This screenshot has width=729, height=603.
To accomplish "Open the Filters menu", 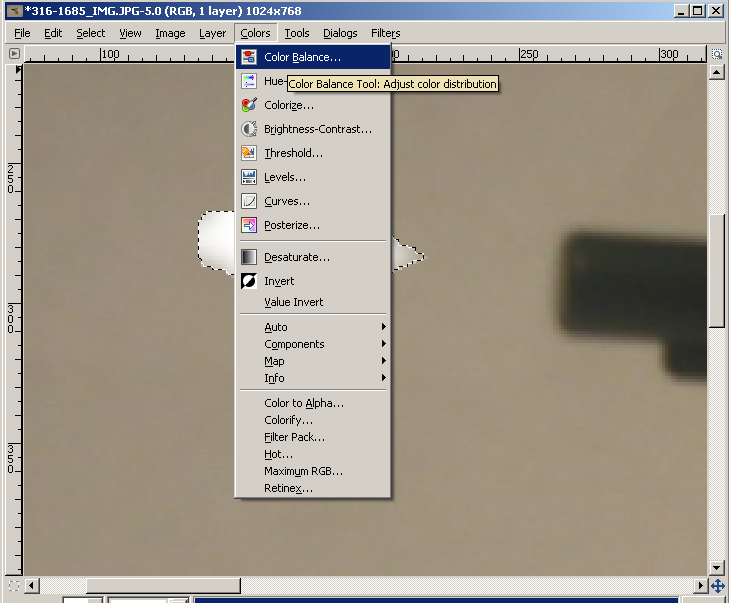I will [385, 33].
